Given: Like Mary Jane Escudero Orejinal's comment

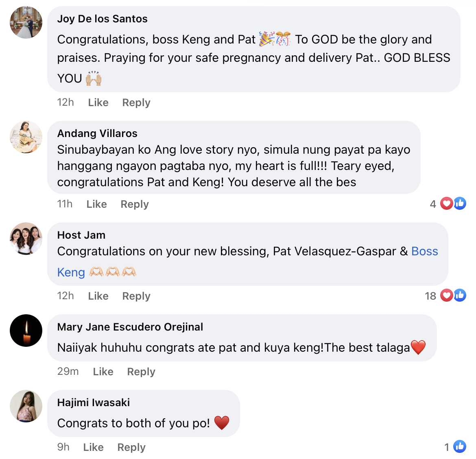Looking at the screenshot, I should pos(103,372).
